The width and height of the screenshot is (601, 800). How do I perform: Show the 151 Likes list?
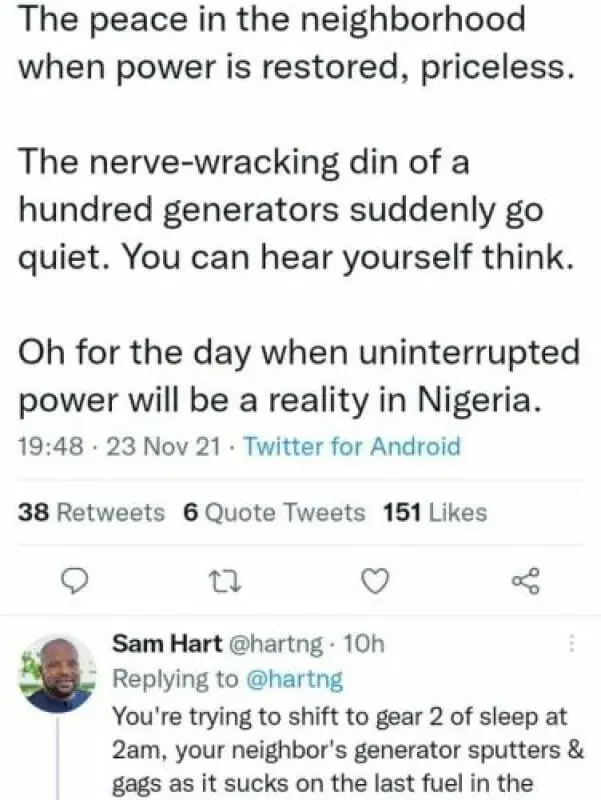point(435,513)
